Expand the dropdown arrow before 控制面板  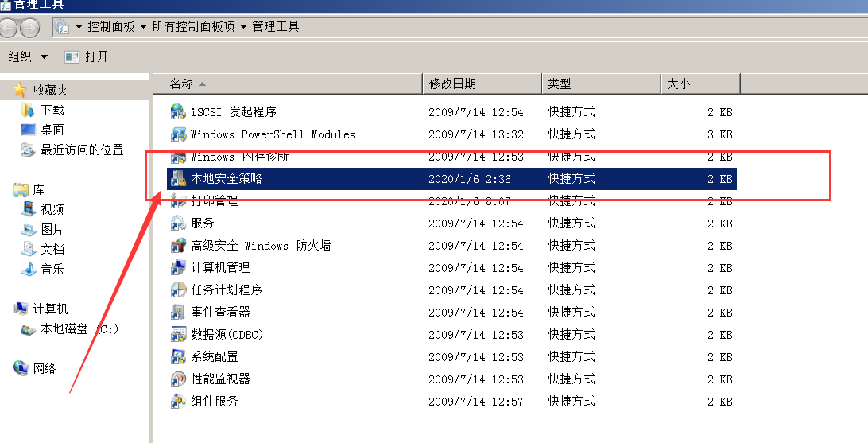tap(79, 26)
